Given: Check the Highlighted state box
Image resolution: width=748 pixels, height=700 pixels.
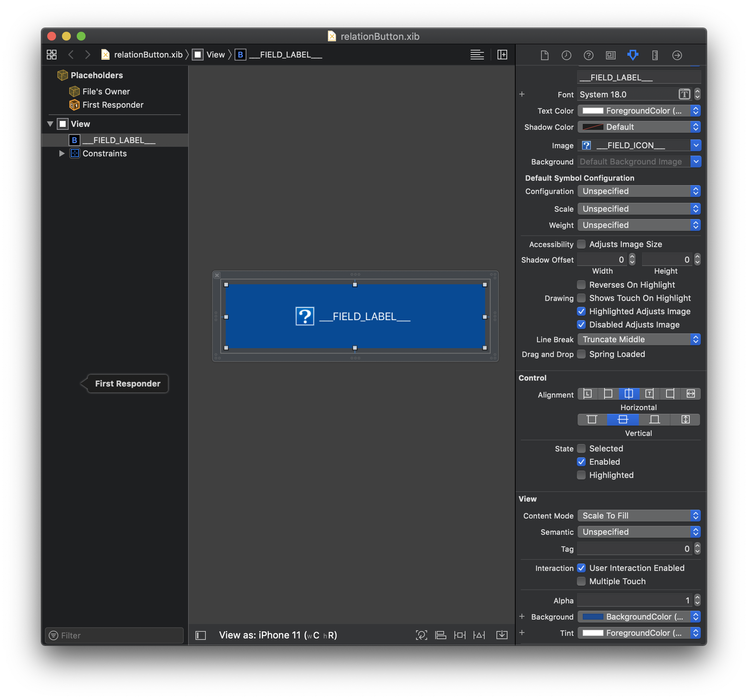Looking at the screenshot, I should tap(581, 475).
